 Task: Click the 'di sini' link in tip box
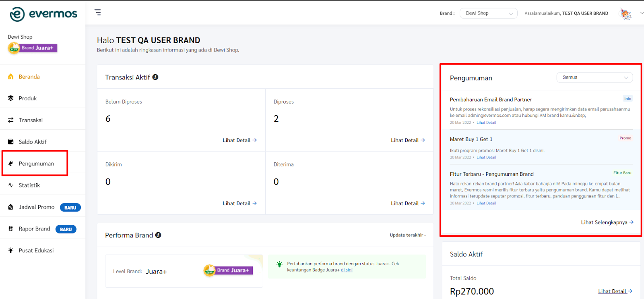coord(347,270)
